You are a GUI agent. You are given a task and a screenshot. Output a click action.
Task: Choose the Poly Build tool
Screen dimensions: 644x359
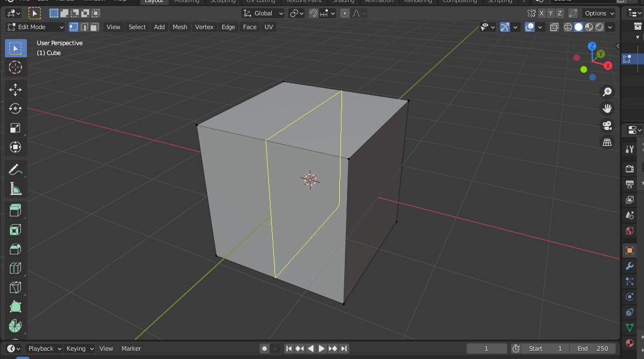point(15,307)
